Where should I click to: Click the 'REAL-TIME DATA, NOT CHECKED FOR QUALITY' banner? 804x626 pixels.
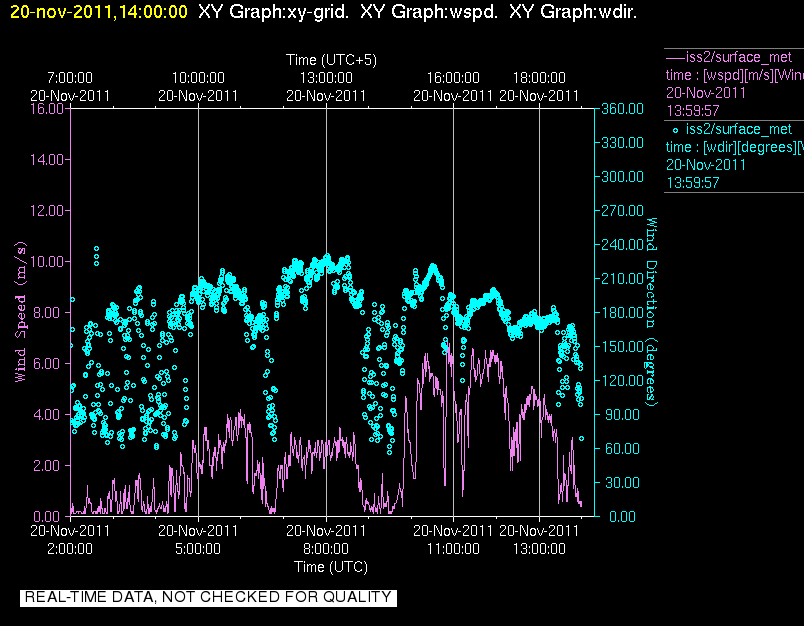tap(208, 597)
